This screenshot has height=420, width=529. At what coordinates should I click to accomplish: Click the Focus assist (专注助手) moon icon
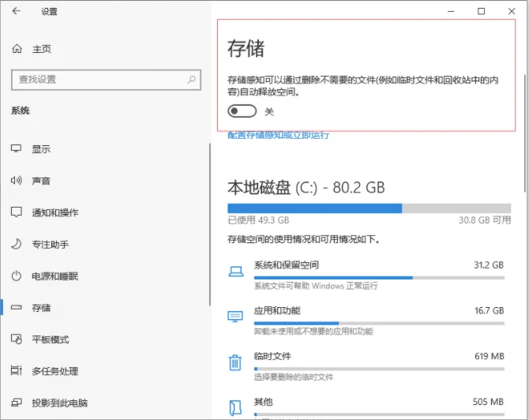pyautogui.click(x=17, y=245)
